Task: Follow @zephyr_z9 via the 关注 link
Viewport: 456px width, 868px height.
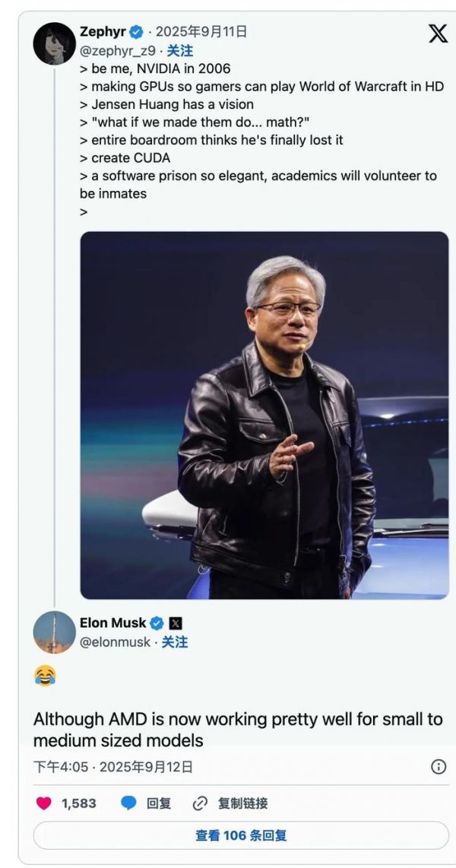Action: pos(180,50)
